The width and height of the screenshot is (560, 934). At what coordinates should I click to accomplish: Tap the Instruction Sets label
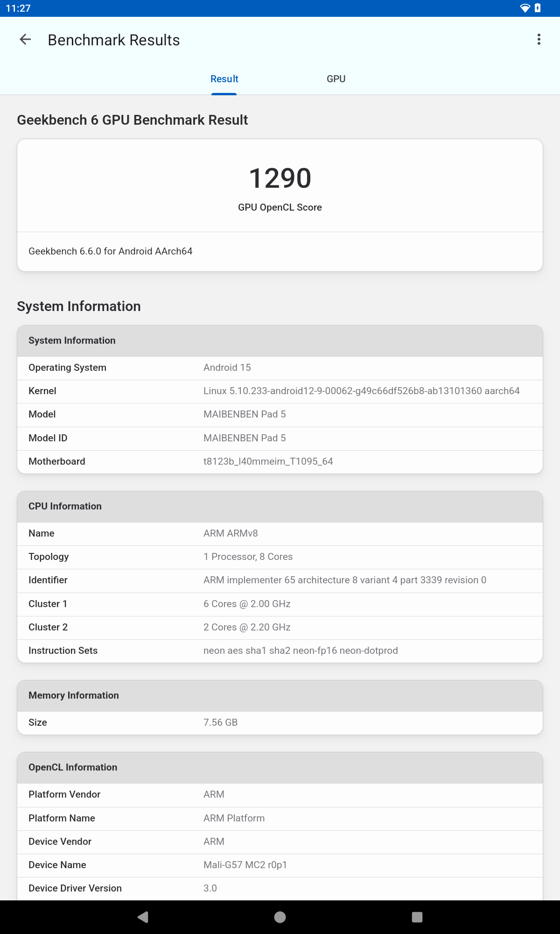click(63, 651)
